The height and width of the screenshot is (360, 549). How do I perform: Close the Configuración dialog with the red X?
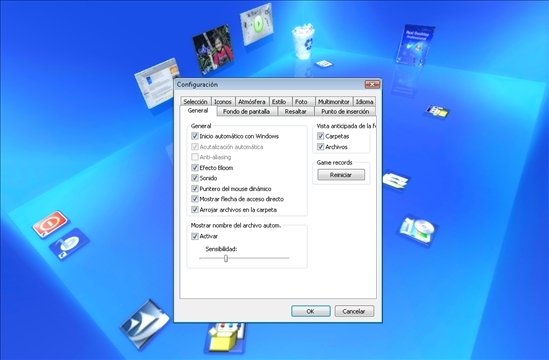point(372,84)
